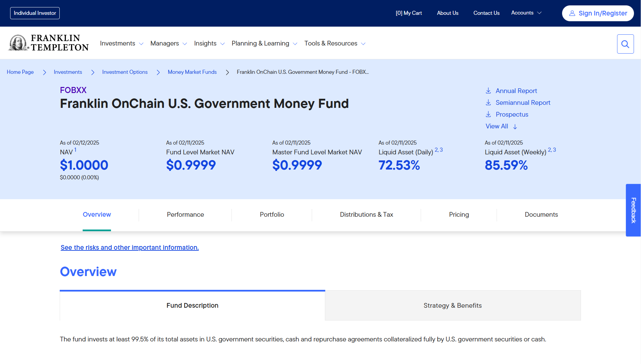This screenshot has height=364, width=641.
Task: Click the Semiannual Report download icon
Action: [x=488, y=102]
